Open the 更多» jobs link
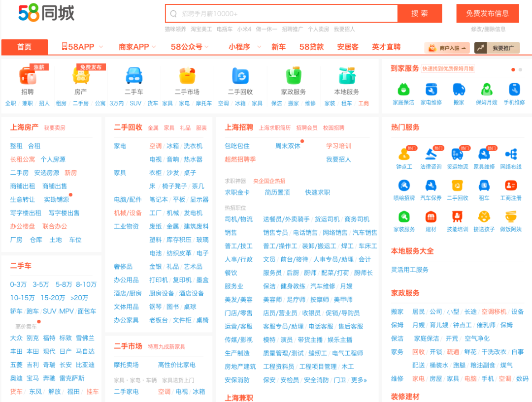This screenshot has height=402, width=532. click(x=359, y=380)
